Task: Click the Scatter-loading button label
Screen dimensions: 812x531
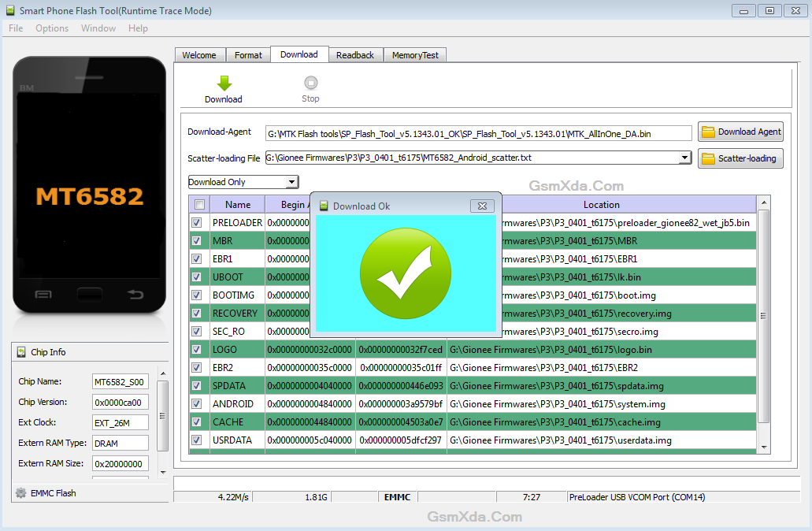Action: pyautogui.click(x=747, y=158)
